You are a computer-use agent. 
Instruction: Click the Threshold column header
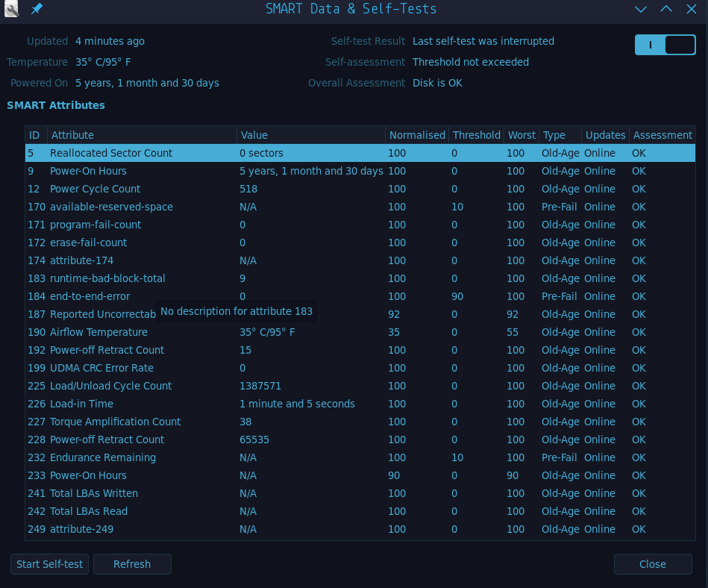tap(476, 135)
